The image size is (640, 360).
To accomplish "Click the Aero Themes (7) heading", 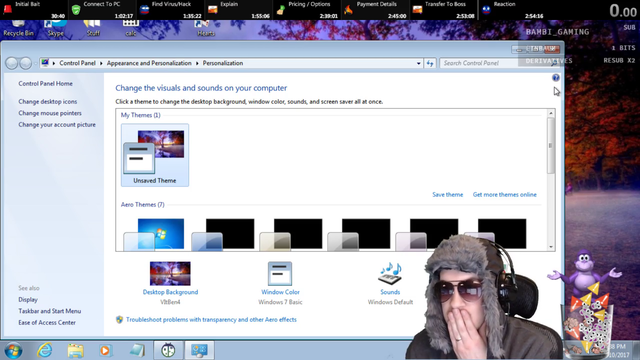I will pos(142,204).
